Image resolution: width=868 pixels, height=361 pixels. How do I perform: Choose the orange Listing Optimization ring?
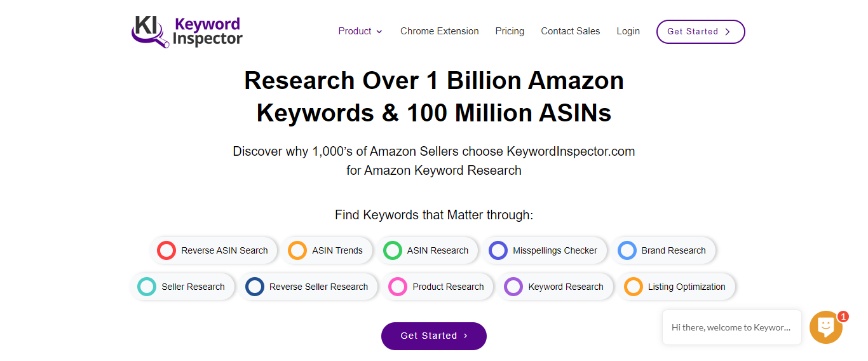coord(634,287)
